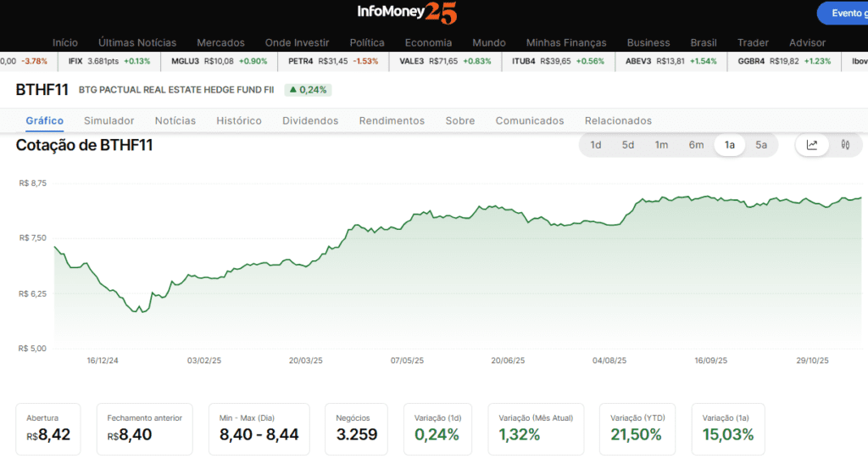Switch to line chart view icon
868x464 pixels.
click(x=812, y=145)
